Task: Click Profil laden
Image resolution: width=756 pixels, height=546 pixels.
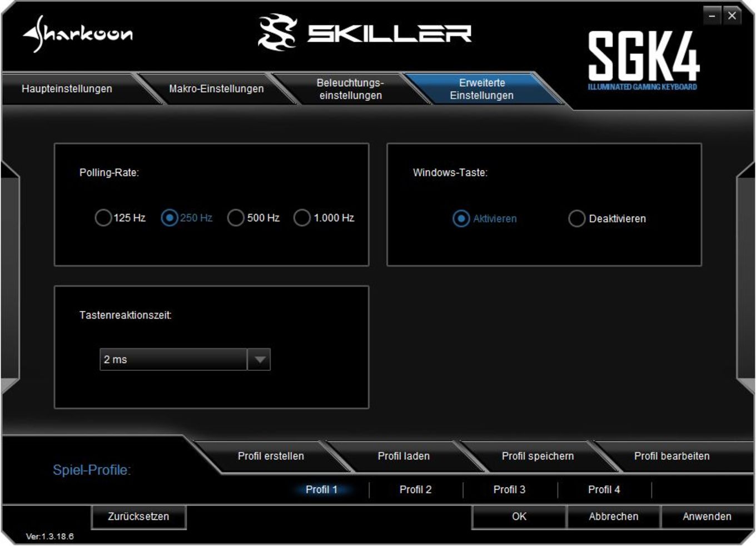Action: pos(404,456)
